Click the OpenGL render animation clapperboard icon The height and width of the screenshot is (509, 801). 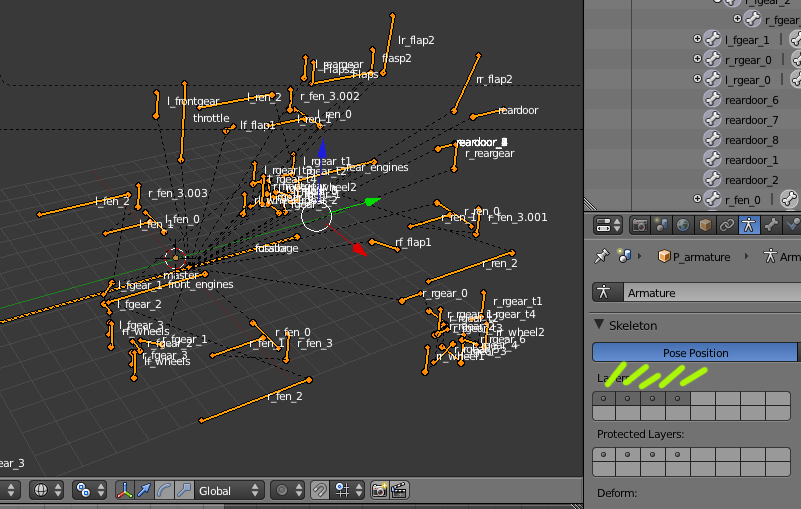pyautogui.click(x=399, y=490)
